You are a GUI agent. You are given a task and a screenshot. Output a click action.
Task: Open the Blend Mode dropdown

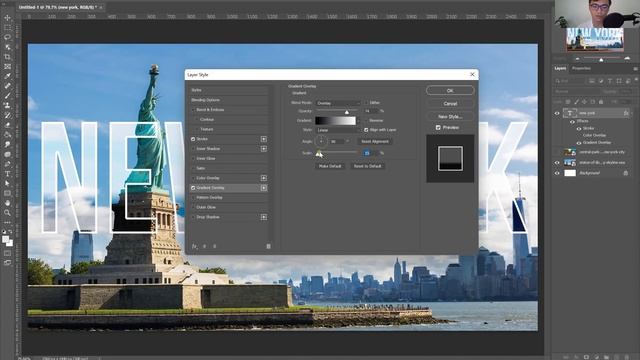coord(338,103)
